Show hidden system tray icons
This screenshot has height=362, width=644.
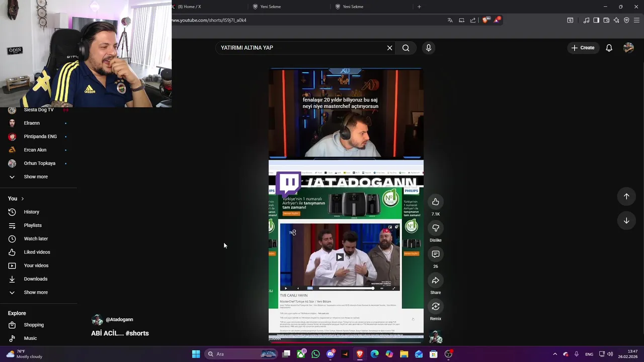(555, 354)
